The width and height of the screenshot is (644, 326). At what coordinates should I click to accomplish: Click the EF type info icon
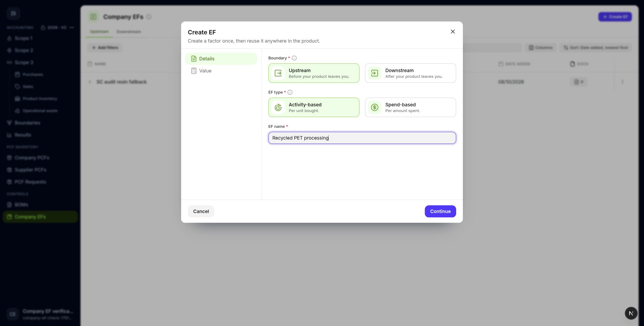290,92
